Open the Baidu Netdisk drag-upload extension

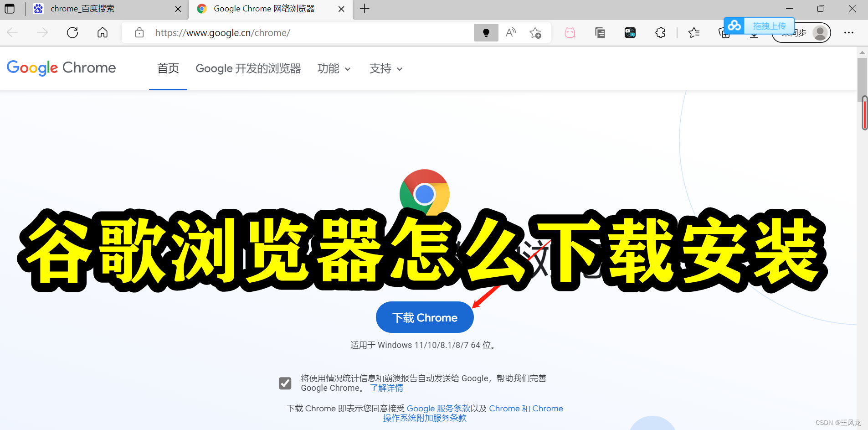click(734, 26)
